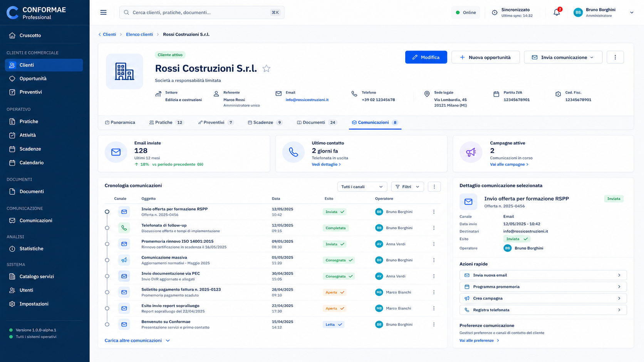644x362 pixels.
Task: Open the client header more-options button
Action: (x=615, y=57)
